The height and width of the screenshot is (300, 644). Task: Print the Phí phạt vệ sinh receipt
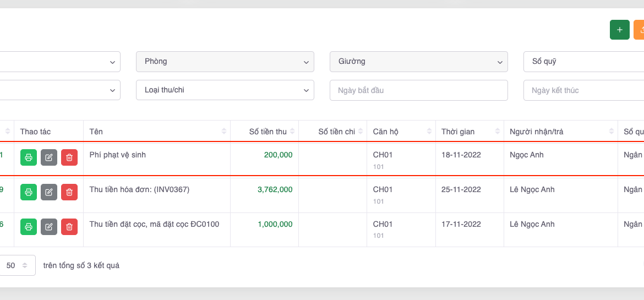29,157
